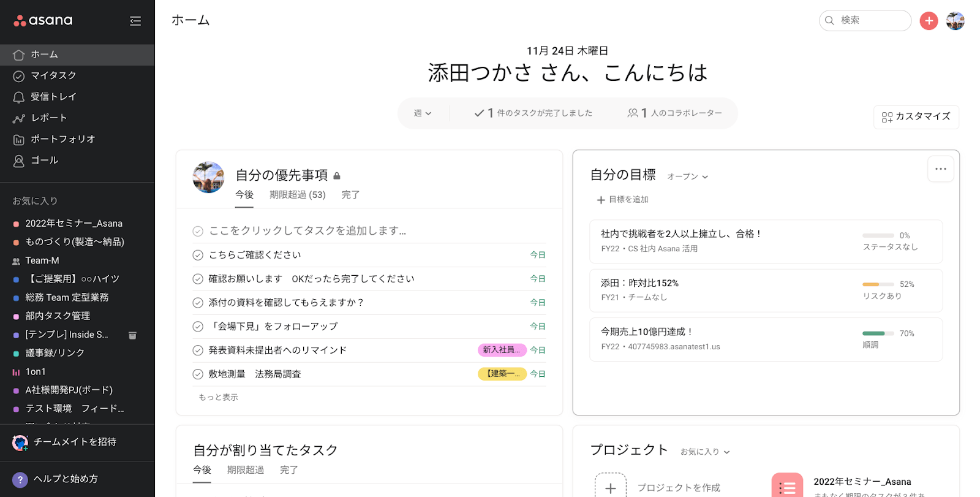The width and height of the screenshot is (980, 497).
Task: Select 今後 tab in 自分が割り当てたタスク
Action: [202, 470]
